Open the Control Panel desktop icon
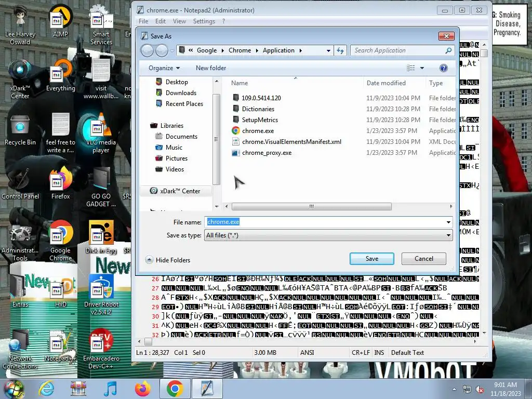The height and width of the screenshot is (399, 532). click(20, 184)
